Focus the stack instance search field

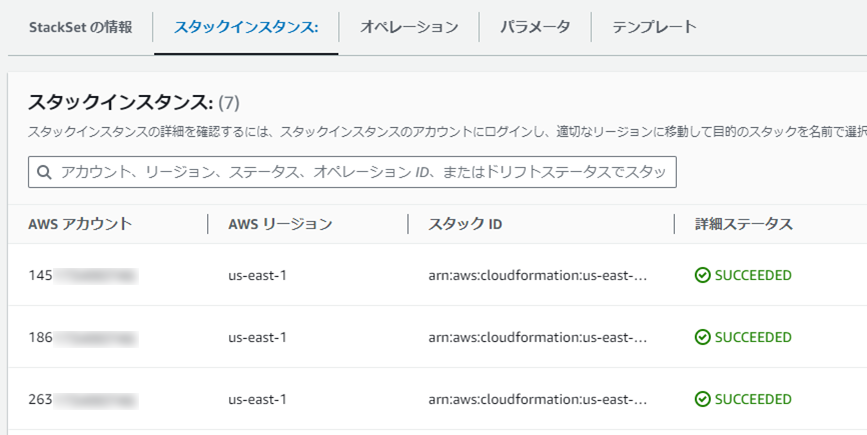coord(360,172)
